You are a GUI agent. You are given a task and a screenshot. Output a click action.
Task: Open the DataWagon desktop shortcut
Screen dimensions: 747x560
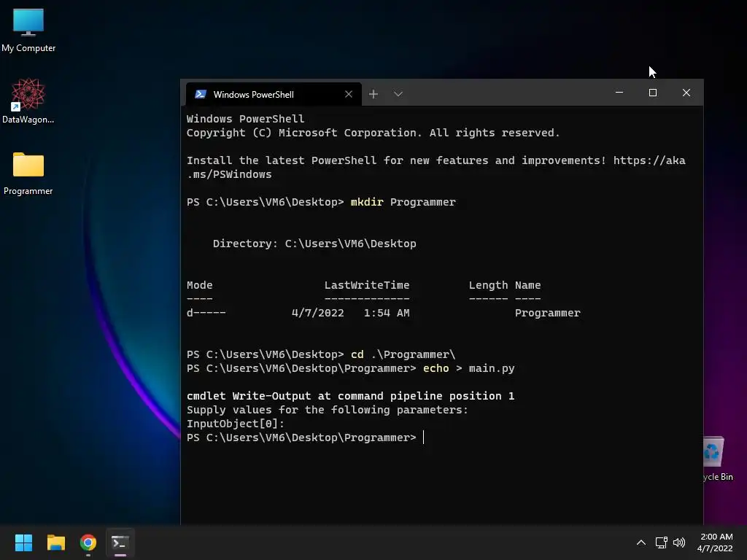click(28, 101)
